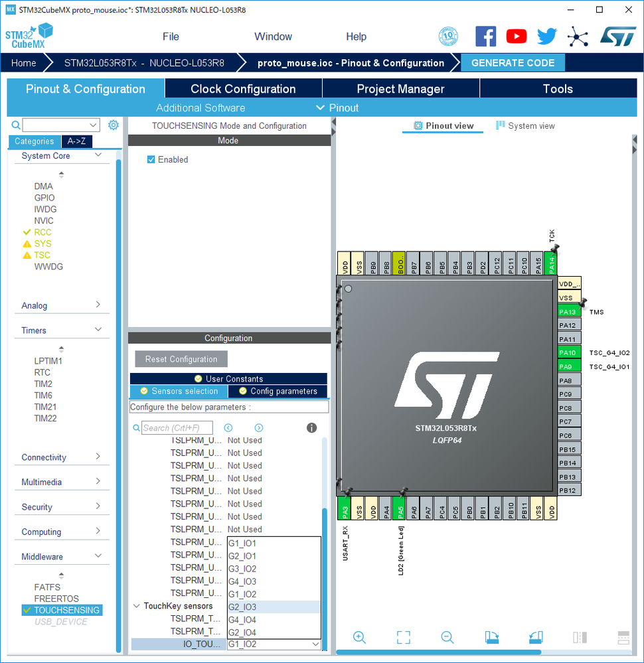Viewport: 644px width, 663px height.
Task: Click the PA10 pin on the chip
Action: click(569, 352)
